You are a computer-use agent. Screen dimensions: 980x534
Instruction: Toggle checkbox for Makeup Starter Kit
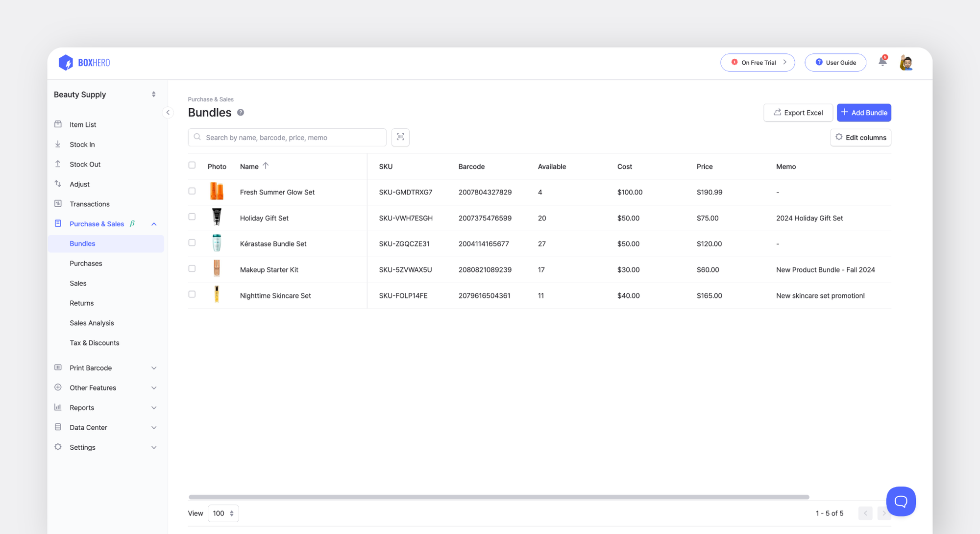coord(192,268)
